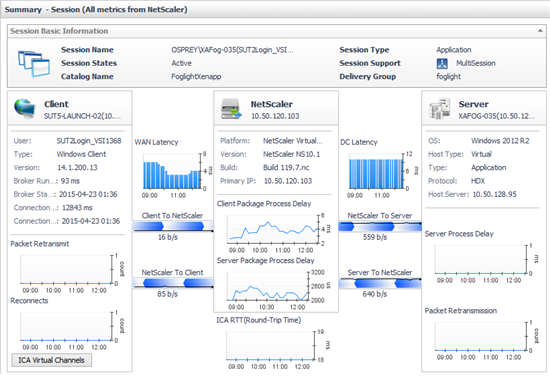Click the NetScaler To Server flow bar
The image size is (550, 376).
pyautogui.click(x=380, y=227)
